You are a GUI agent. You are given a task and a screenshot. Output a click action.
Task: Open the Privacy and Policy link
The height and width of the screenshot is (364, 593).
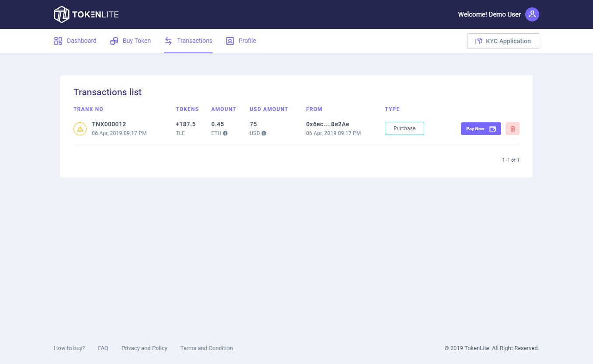tap(144, 348)
